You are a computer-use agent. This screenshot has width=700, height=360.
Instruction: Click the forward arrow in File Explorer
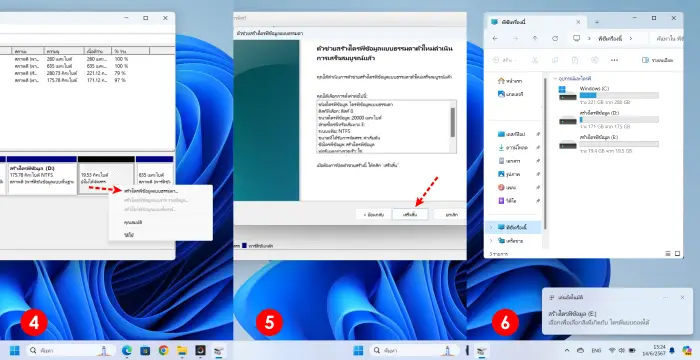point(515,38)
